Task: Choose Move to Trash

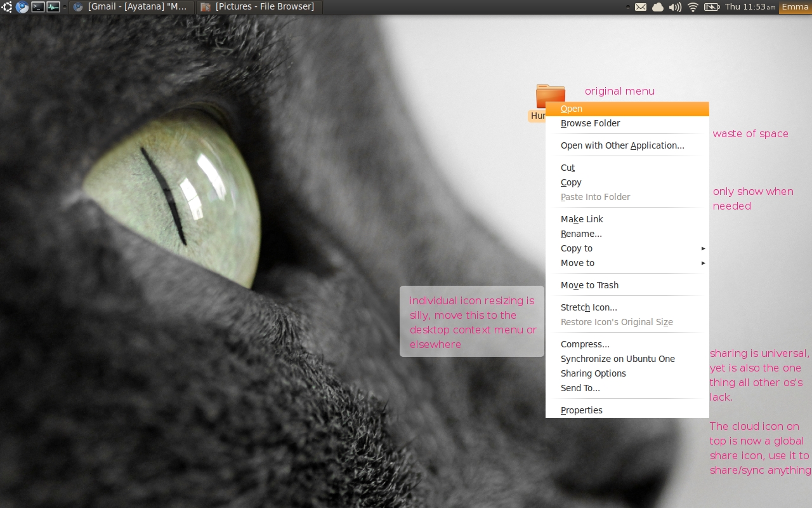Action: pos(589,285)
